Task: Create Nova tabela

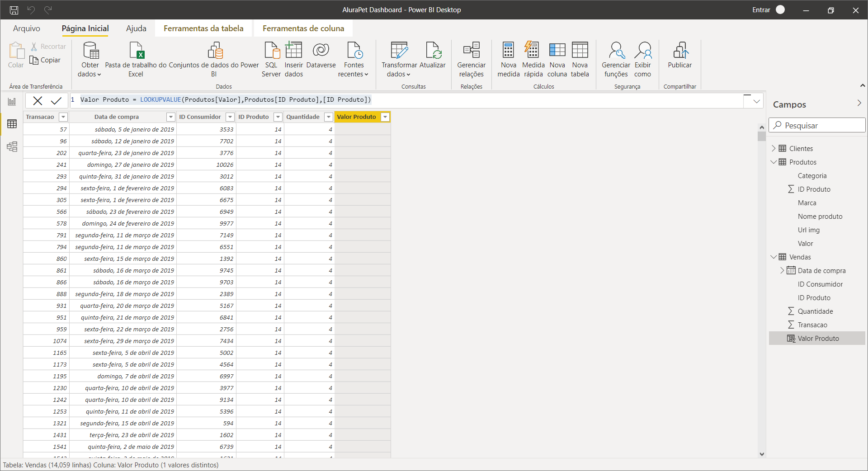Action: click(580, 59)
